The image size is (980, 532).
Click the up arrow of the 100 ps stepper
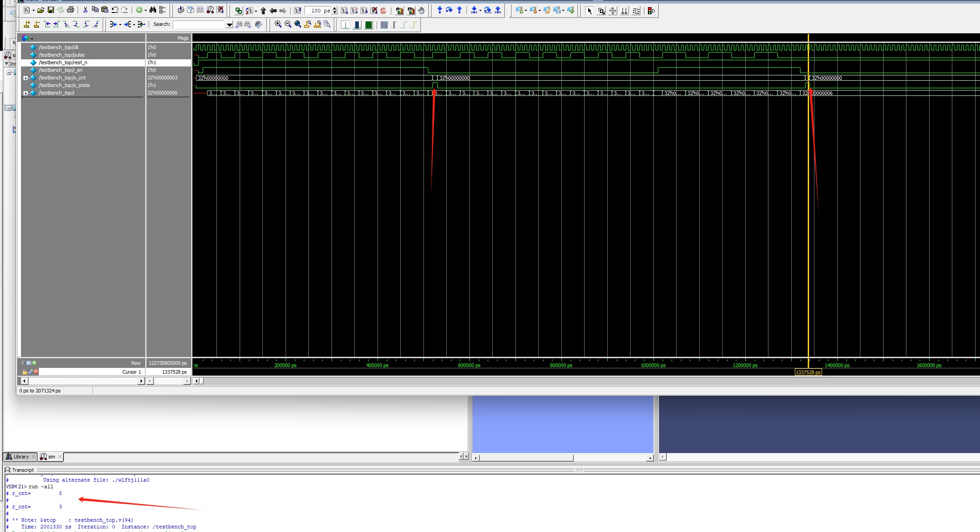334,8
